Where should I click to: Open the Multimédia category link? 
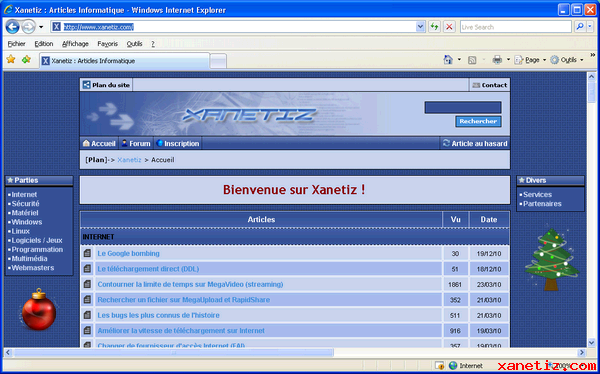pos(29,259)
